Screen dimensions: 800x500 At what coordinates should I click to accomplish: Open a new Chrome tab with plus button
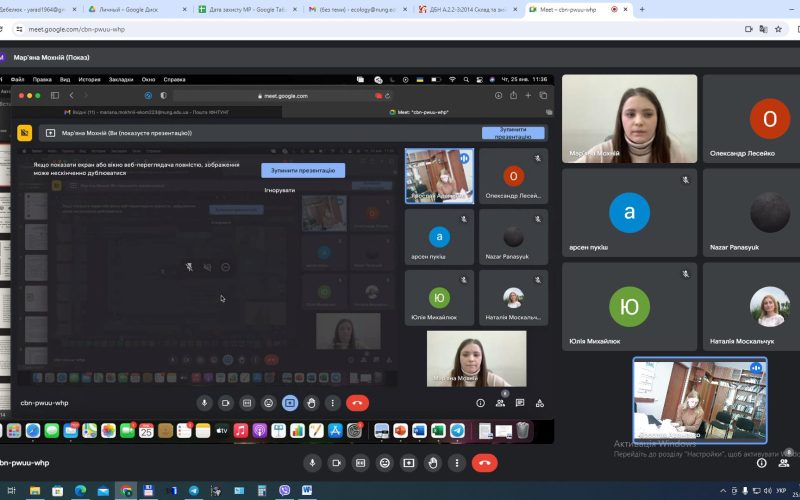642,9
